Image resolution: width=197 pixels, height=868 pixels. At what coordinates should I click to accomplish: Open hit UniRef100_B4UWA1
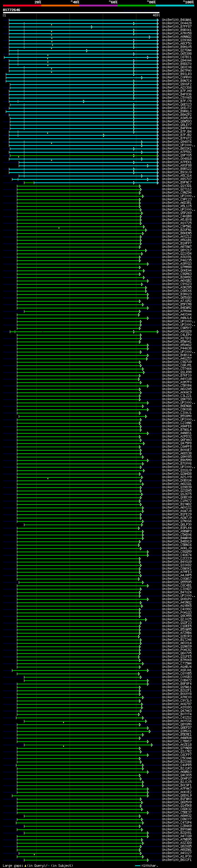pyautogui.click(x=177, y=20)
